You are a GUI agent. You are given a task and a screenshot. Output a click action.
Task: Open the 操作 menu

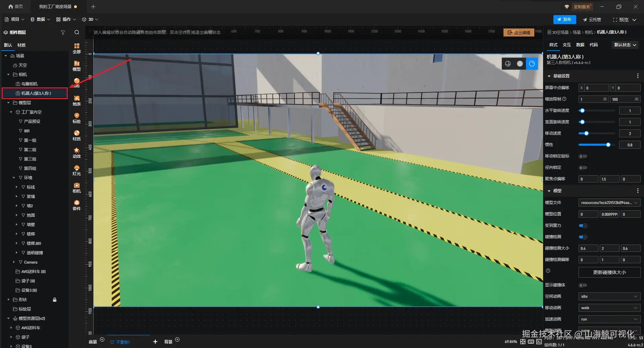point(66,19)
